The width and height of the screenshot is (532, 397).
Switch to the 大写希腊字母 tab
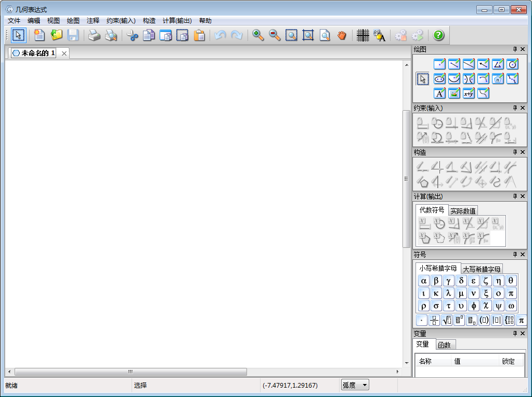[x=482, y=269]
